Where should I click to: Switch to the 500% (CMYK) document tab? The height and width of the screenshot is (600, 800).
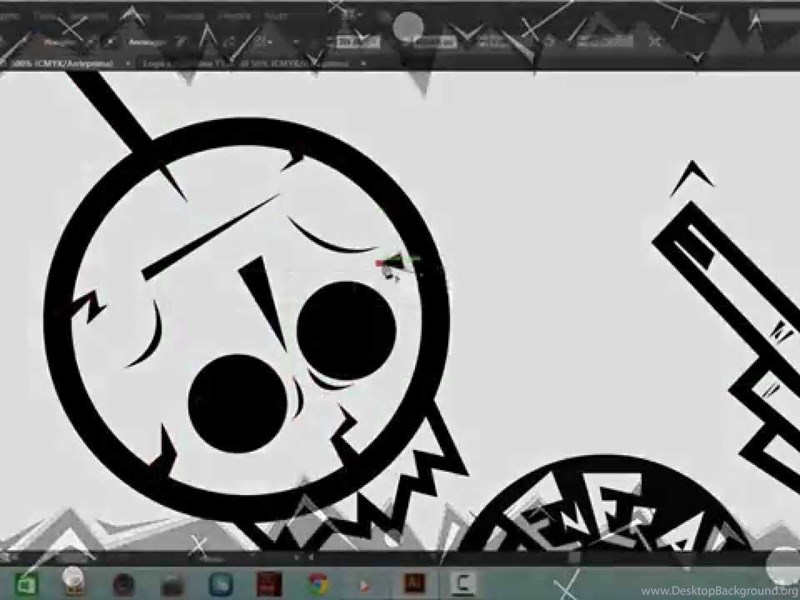click(62, 64)
